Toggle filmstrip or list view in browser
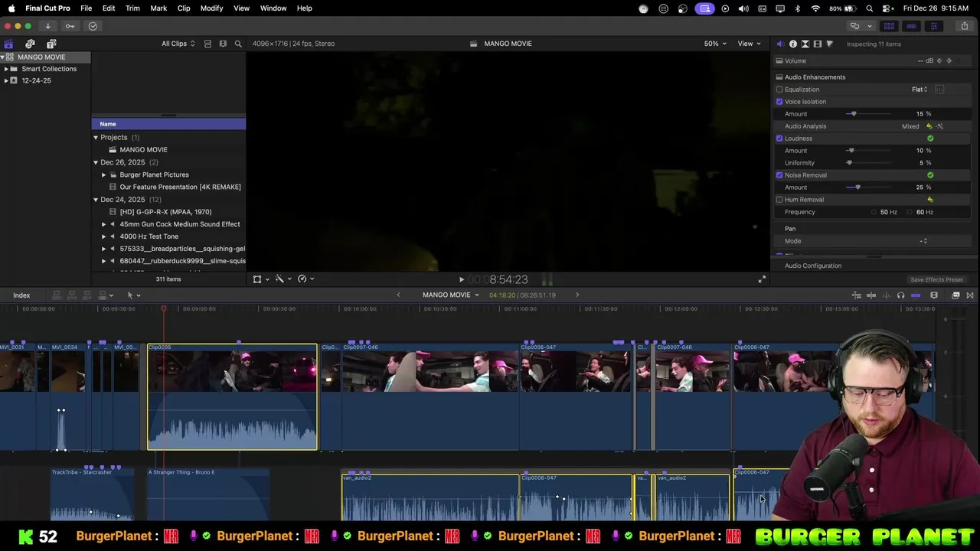 point(207,44)
